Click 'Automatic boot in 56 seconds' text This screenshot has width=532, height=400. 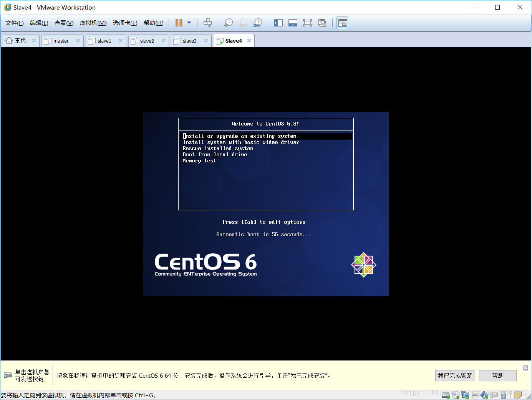pos(264,235)
